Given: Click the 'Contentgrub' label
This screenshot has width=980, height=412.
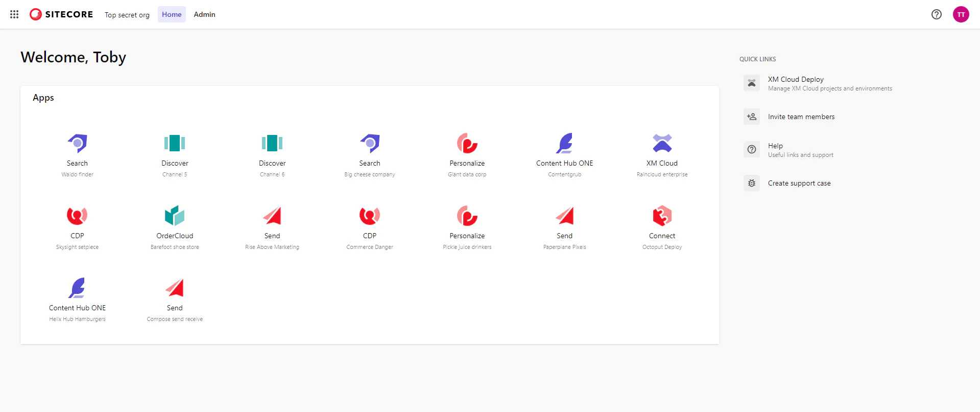Looking at the screenshot, I should pyautogui.click(x=565, y=174).
